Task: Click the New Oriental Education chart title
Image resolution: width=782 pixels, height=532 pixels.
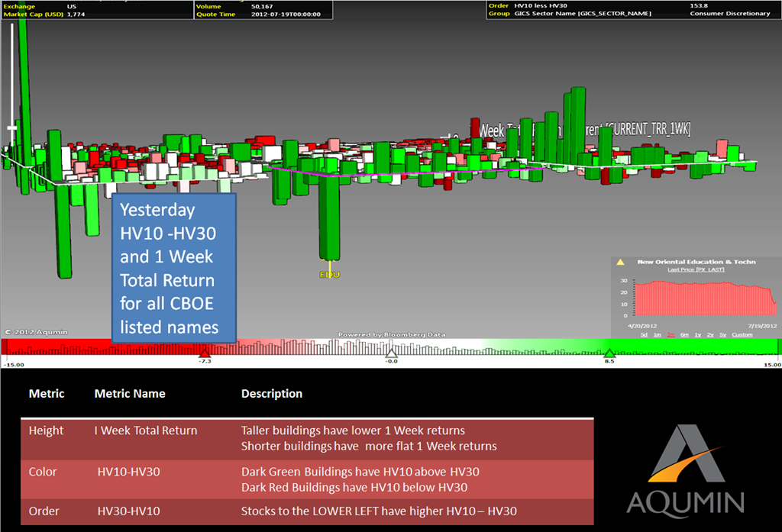Action: pos(696,262)
